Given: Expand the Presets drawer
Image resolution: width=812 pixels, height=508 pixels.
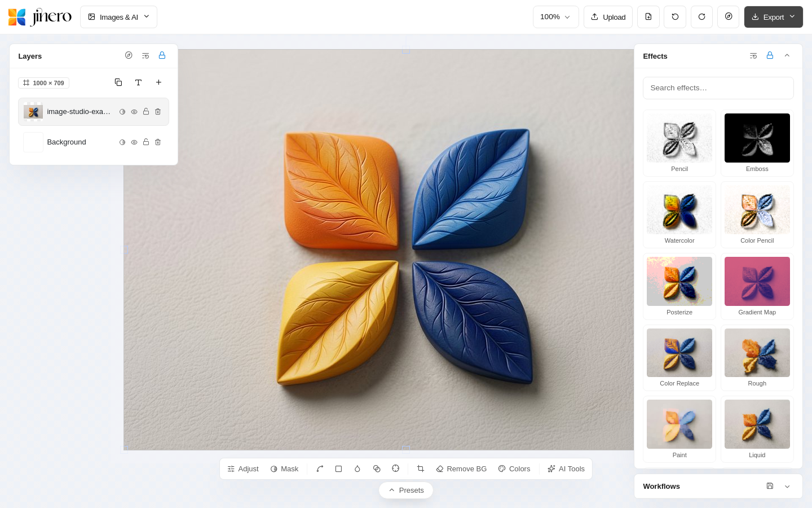Looking at the screenshot, I should [x=406, y=491].
